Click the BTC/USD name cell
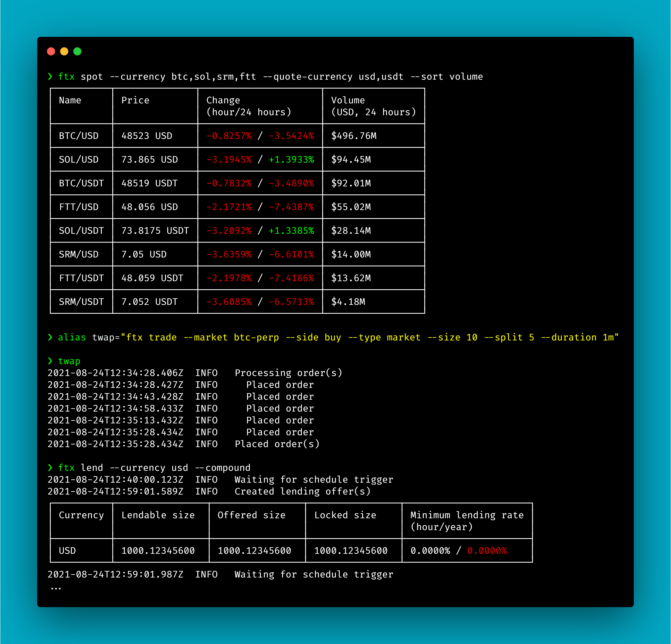This screenshot has width=671, height=644. click(79, 136)
